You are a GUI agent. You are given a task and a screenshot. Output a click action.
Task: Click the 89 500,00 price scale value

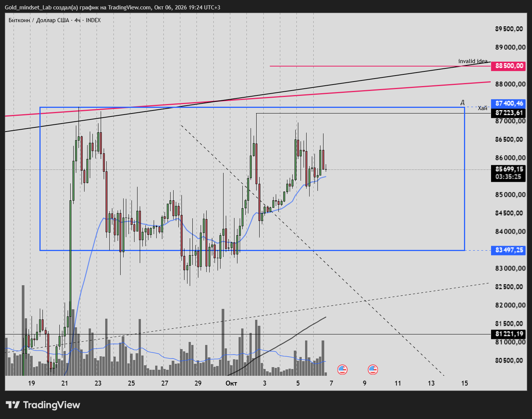coord(509,29)
